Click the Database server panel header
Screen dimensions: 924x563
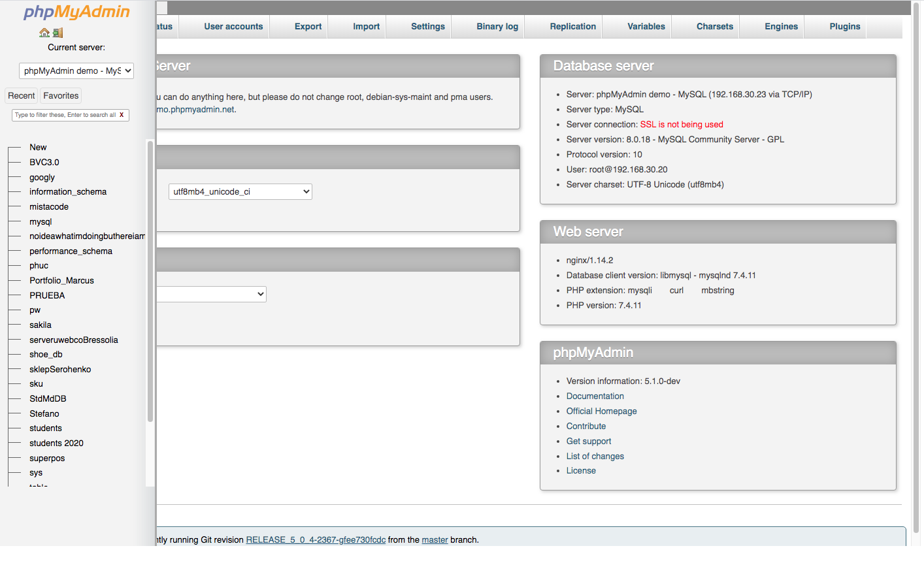(718, 66)
